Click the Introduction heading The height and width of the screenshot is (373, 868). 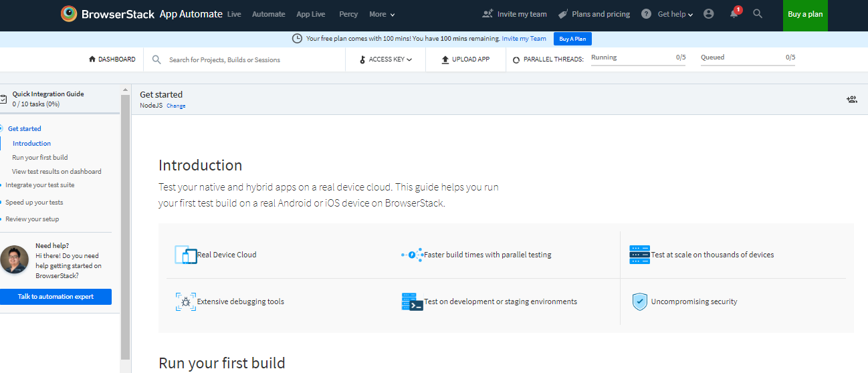[x=200, y=165]
